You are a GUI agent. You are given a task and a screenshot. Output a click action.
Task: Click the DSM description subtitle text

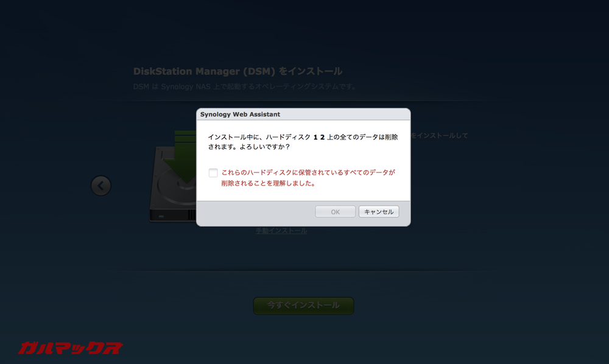(244, 86)
